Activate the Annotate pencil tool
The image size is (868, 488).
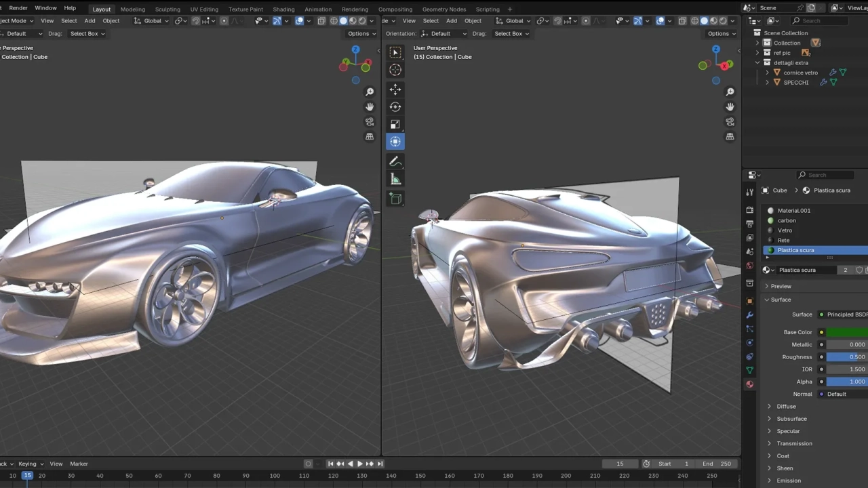pyautogui.click(x=395, y=162)
